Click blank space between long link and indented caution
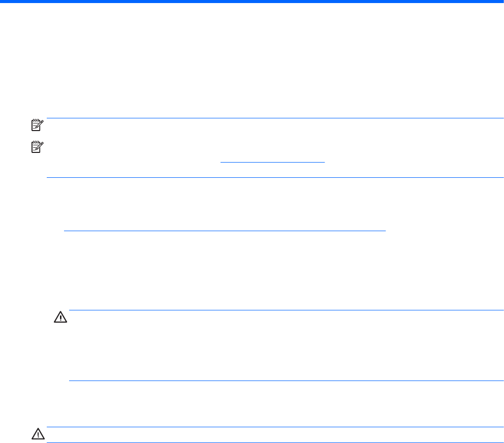The height and width of the screenshot is (443, 504). [252, 269]
